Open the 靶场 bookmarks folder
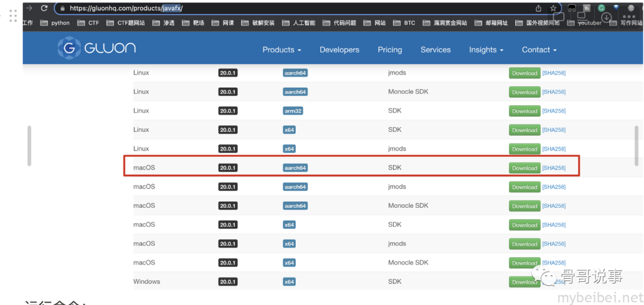 tap(193, 23)
